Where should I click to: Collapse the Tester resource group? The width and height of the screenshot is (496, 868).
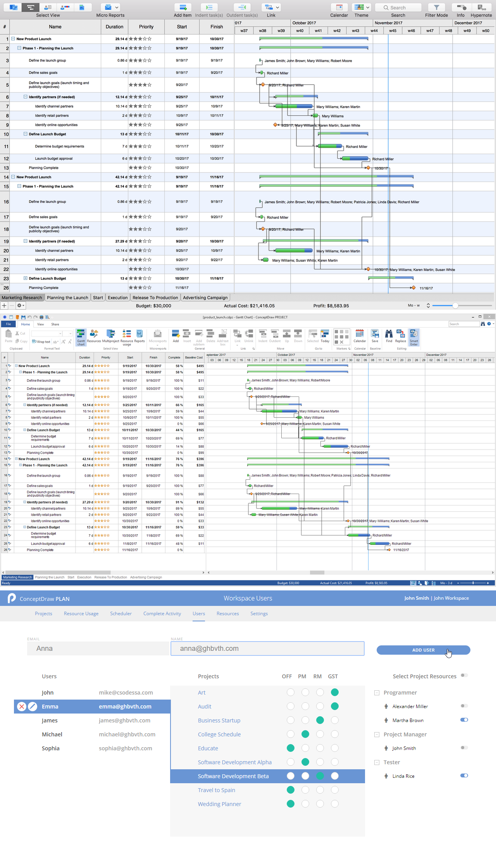point(377,762)
